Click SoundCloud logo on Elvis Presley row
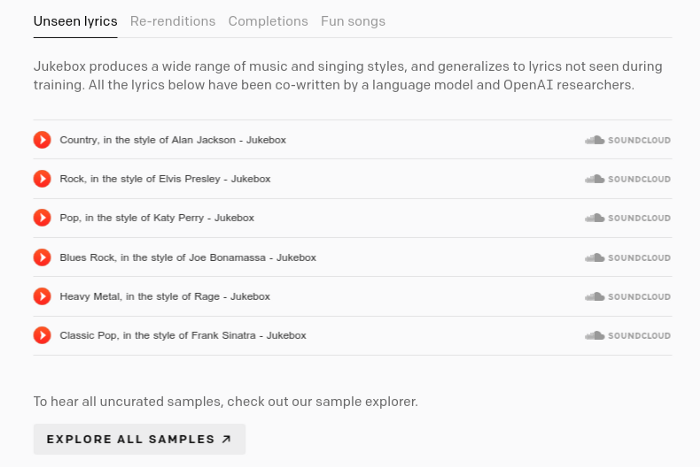700x467 pixels. click(x=627, y=179)
